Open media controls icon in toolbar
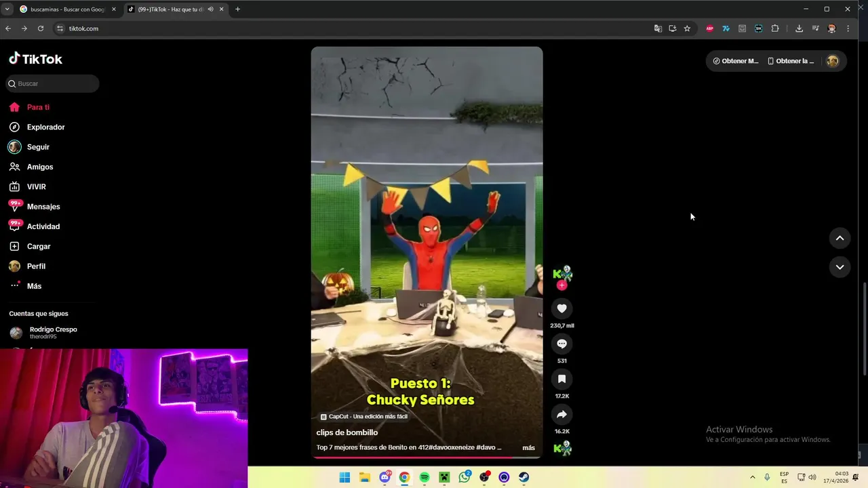The image size is (868, 488). pyautogui.click(x=815, y=28)
